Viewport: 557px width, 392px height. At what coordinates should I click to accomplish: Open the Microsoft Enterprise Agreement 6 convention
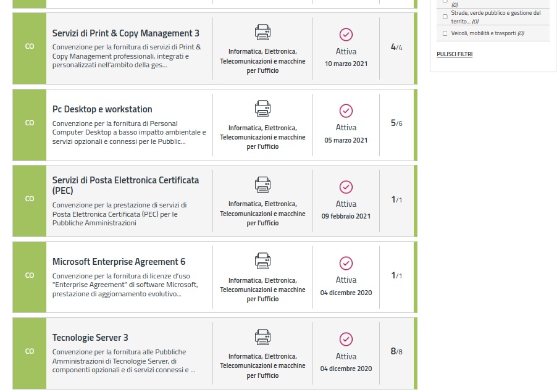pos(119,262)
